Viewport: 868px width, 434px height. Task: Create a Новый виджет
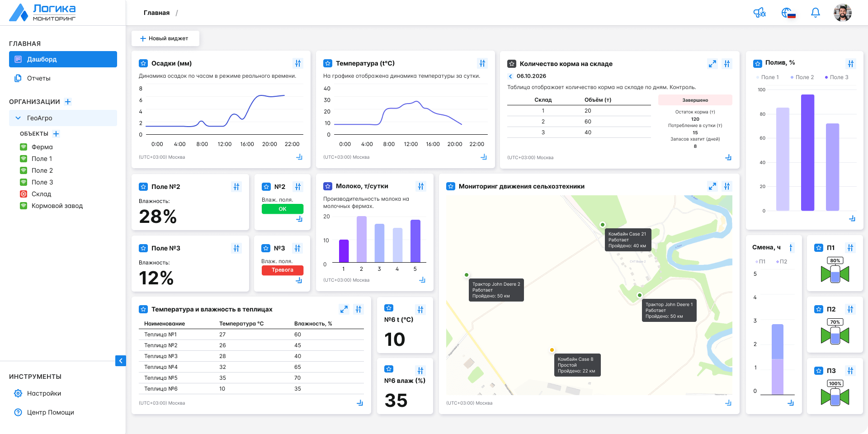pyautogui.click(x=165, y=38)
